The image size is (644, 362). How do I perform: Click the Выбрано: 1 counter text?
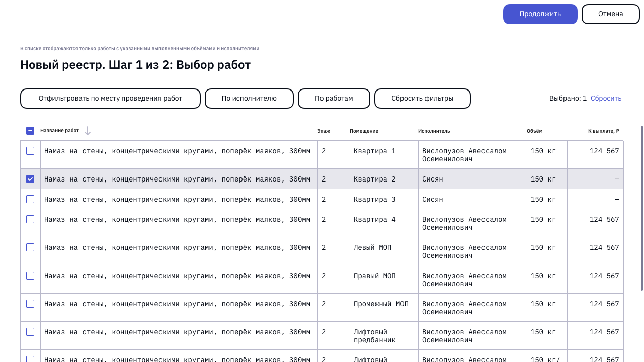[568, 99]
